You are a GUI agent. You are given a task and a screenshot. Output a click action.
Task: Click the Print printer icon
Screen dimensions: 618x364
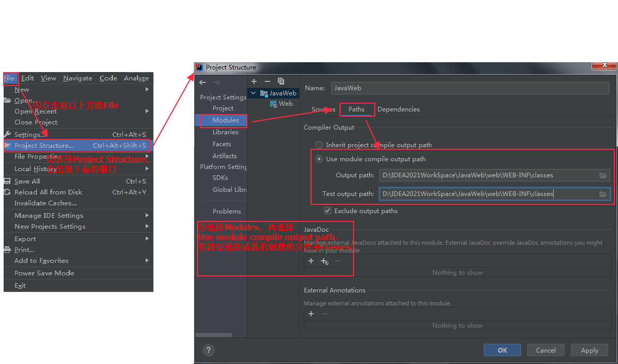7,249
